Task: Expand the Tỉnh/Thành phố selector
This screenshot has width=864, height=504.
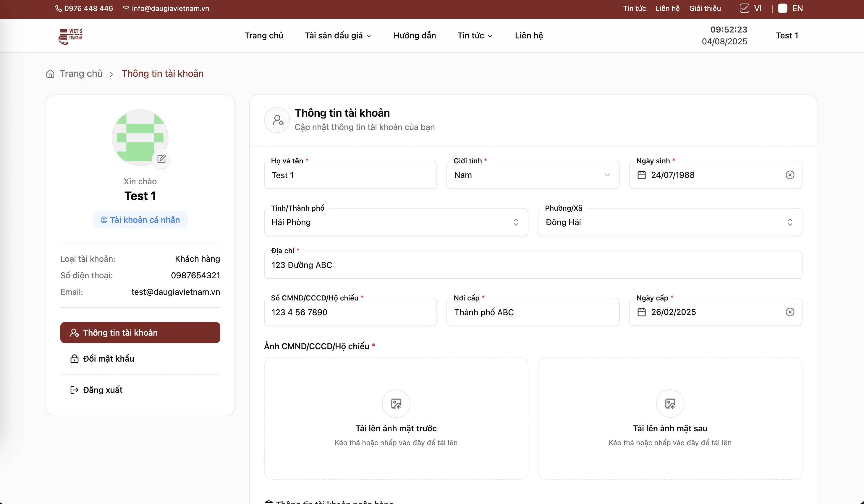Action: pos(396,222)
